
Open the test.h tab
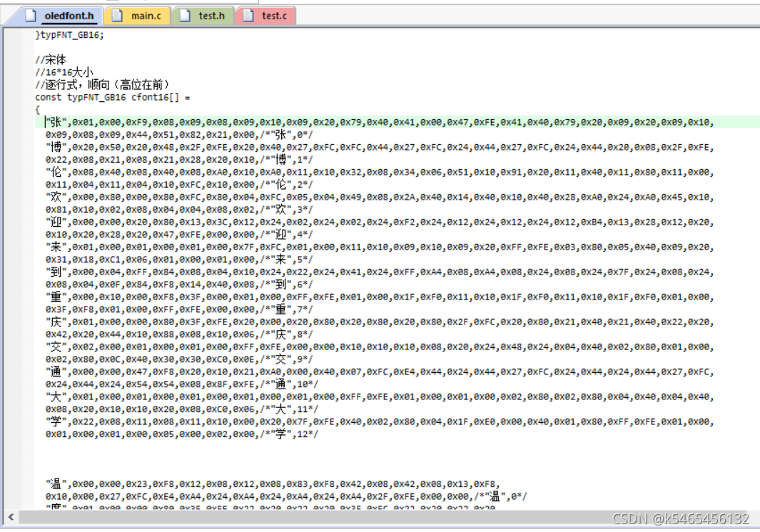pos(203,16)
